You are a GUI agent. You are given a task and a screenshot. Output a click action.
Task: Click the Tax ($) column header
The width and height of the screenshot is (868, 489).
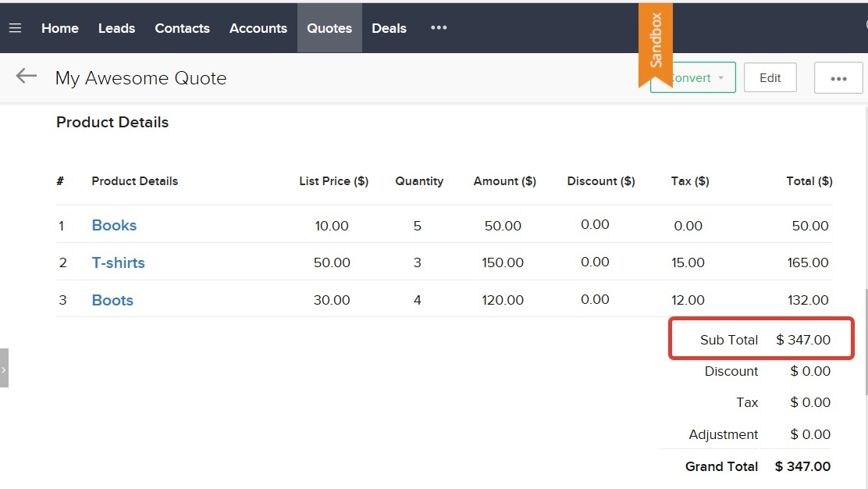pos(690,181)
